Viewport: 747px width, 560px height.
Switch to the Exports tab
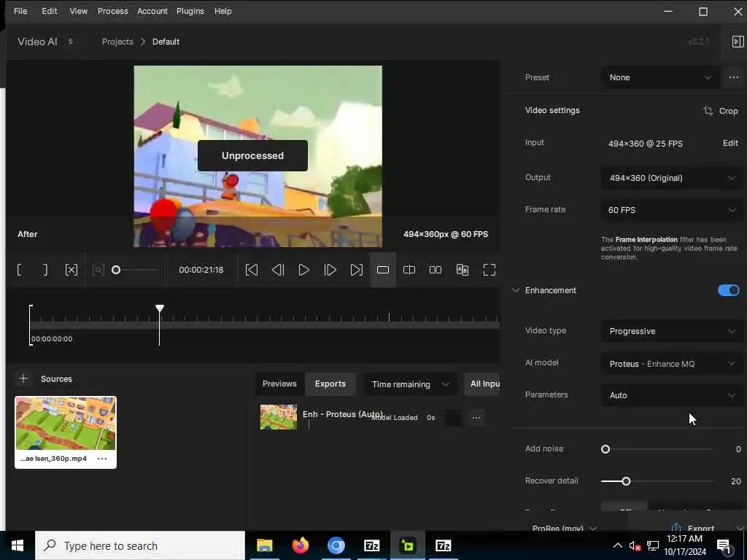coord(330,384)
